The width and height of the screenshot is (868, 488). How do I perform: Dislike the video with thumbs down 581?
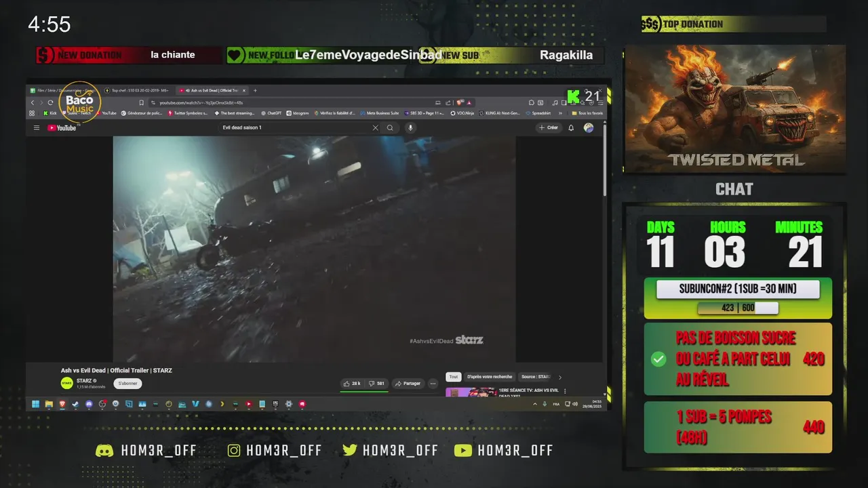coord(376,384)
